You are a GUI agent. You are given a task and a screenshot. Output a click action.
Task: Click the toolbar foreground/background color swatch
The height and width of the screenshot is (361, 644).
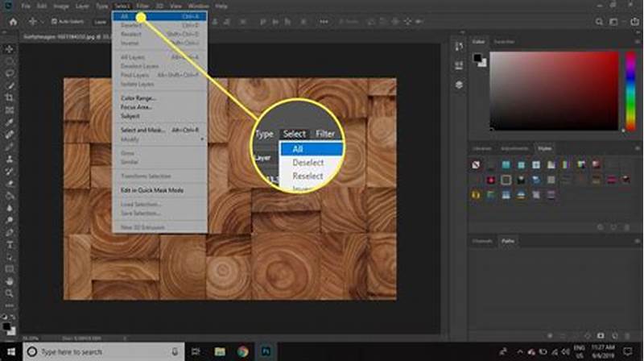[8, 328]
